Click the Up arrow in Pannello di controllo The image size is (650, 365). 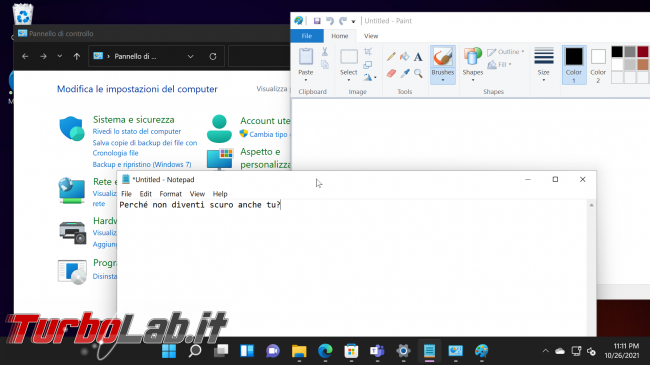pyautogui.click(x=77, y=56)
